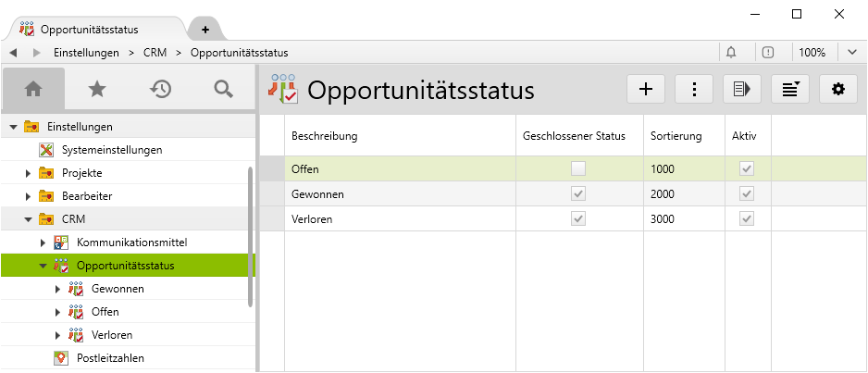Expand the Kommunikationsmittel tree node
This screenshot has width=868, height=373.
tap(43, 242)
